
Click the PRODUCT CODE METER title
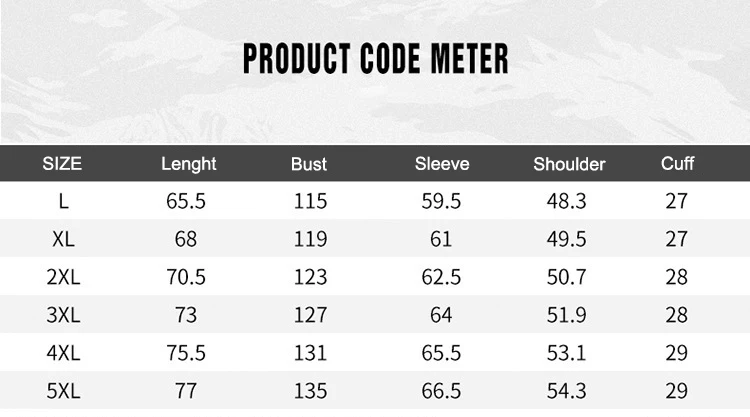pos(375,58)
